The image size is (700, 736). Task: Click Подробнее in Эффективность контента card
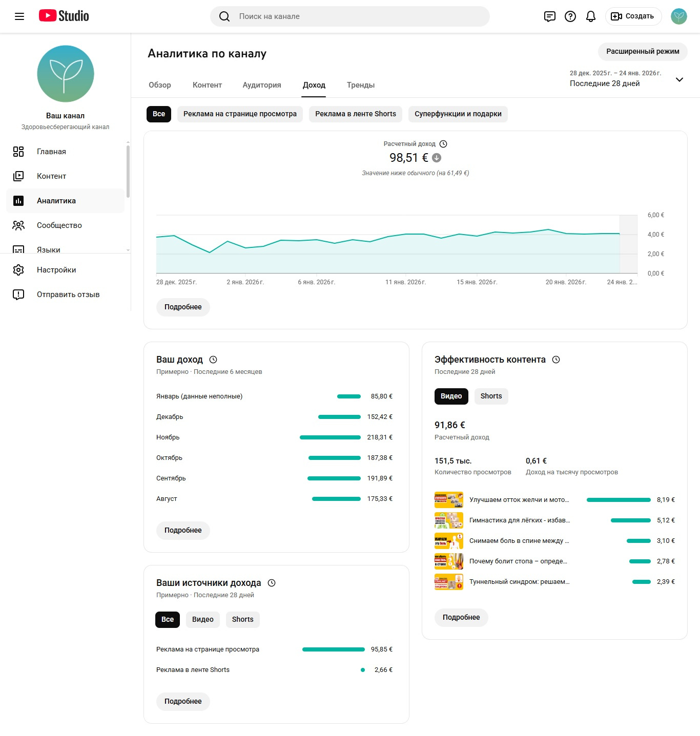461,618
